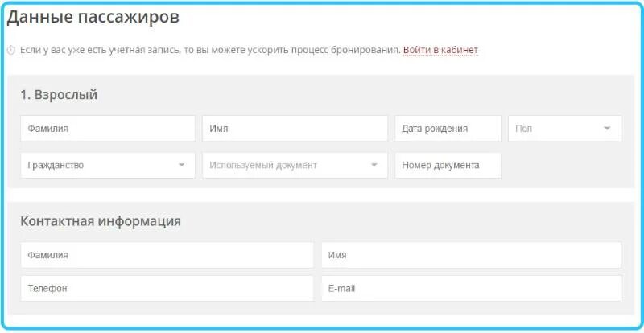The width and height of the screenshot is (644, 333).
Task: Click the 1. Взрослый section title
Action: pos(59,95)
